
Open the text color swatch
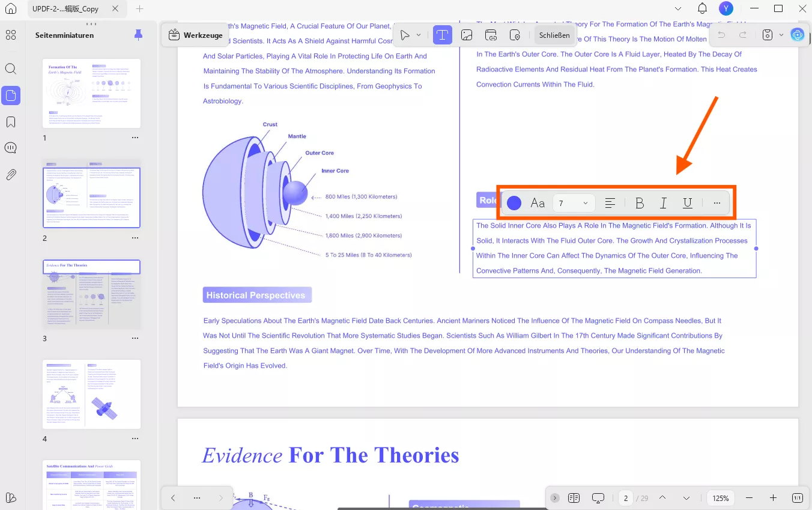pyautogui.click(x=514, y=203)
